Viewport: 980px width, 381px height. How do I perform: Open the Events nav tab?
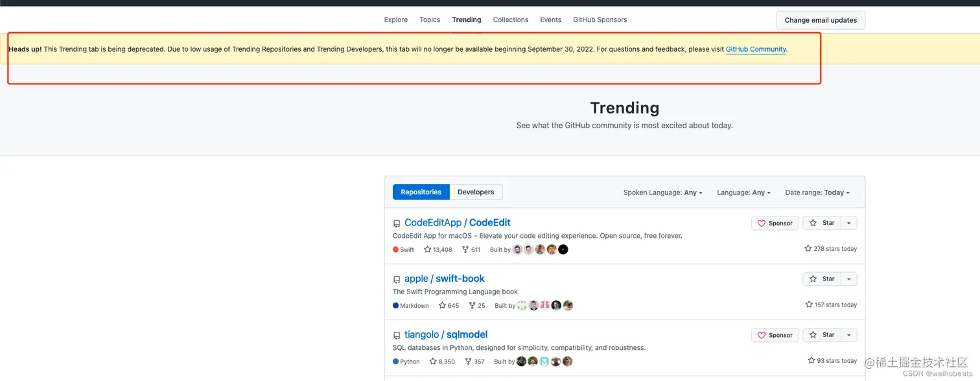pos(551,19)
